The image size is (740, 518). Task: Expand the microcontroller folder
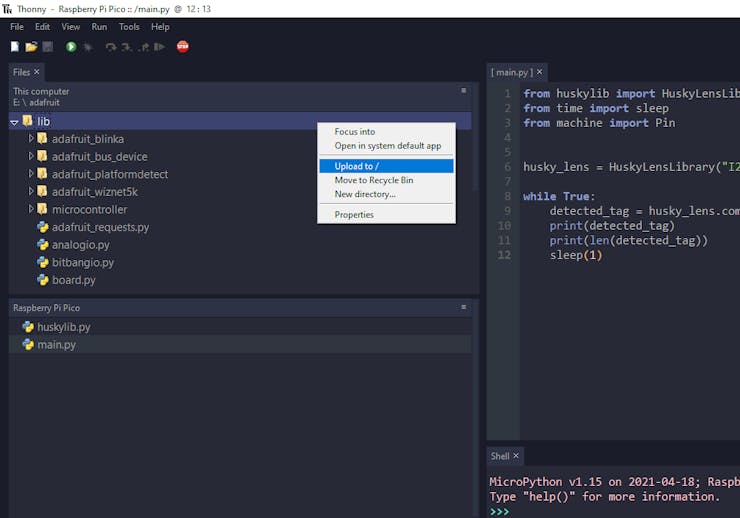click(x=31, y=209)
